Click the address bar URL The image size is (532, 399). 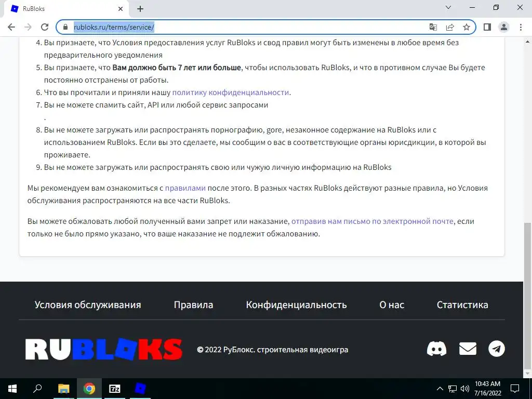[114, 27]
